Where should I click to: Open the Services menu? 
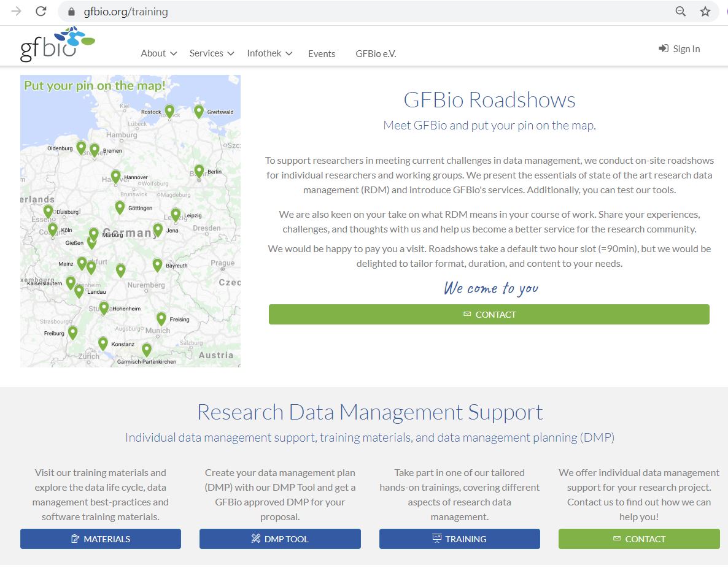212,53
